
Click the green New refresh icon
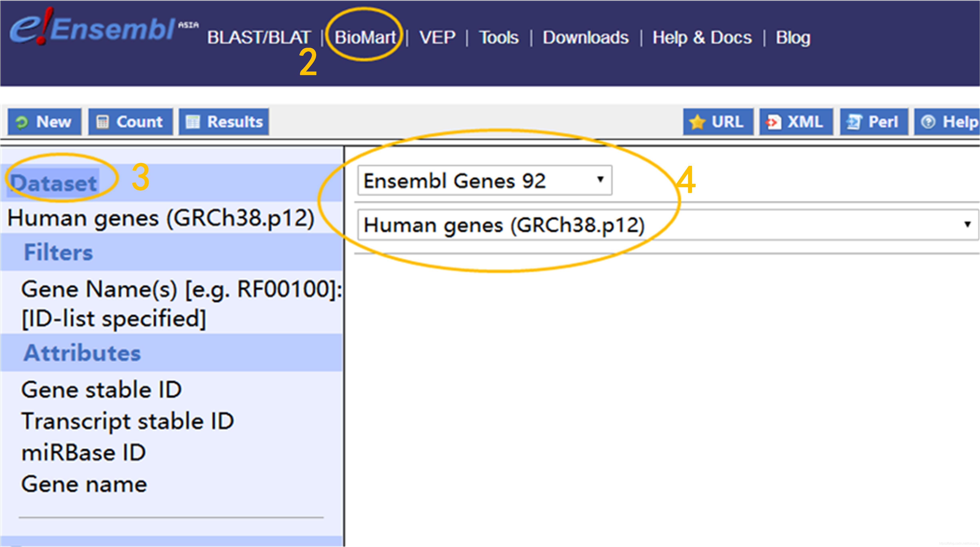click(22, 122)
